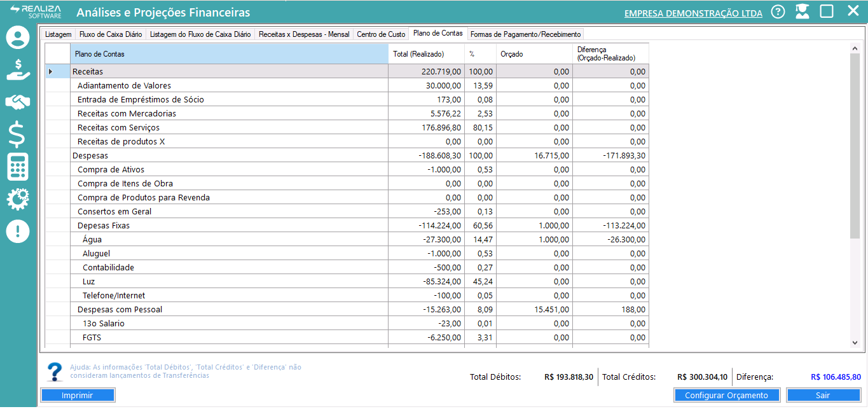Switch to the Listagem tab
The width and height of the screenshot is (868, 409).
pyautogui.click(x=59, y=34)
